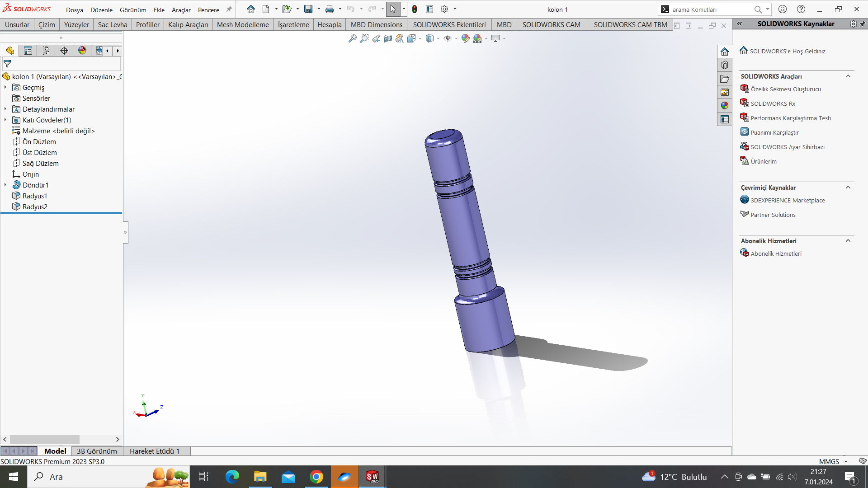Toggle the Section View tool
Screen dimensions: 868x488
point(388,38)
